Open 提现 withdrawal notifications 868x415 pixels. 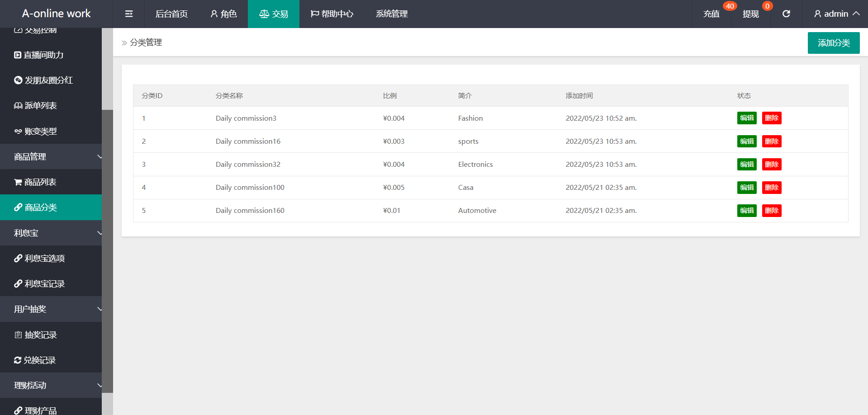750,14
